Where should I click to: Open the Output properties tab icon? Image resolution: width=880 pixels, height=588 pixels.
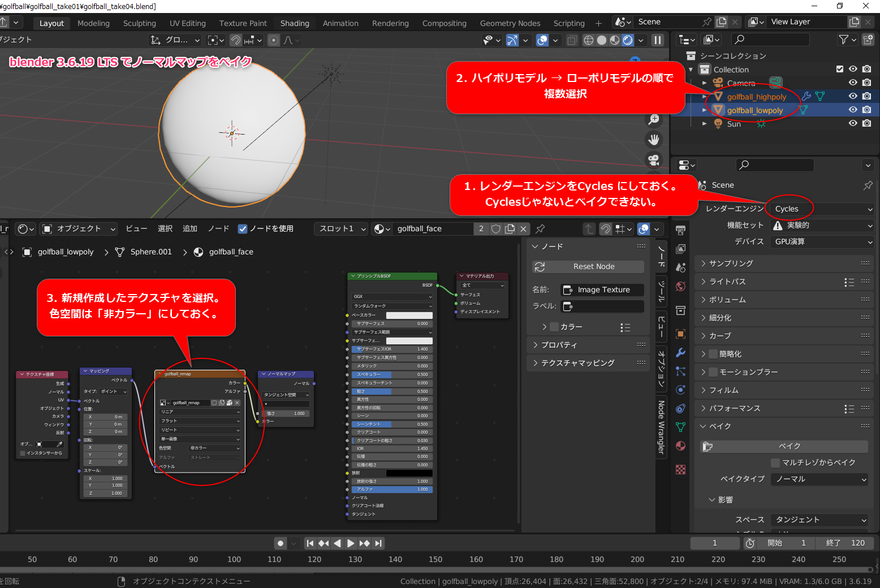click(681, 249)
